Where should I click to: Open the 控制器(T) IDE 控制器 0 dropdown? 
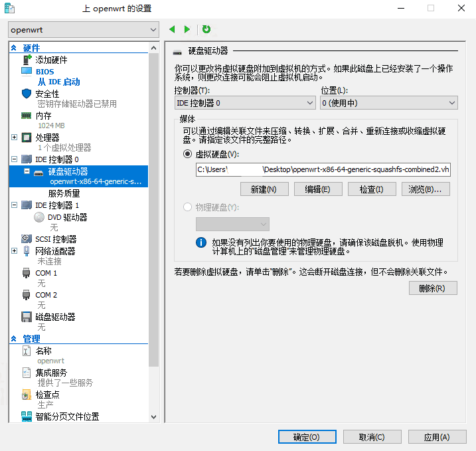coord(245,103)
